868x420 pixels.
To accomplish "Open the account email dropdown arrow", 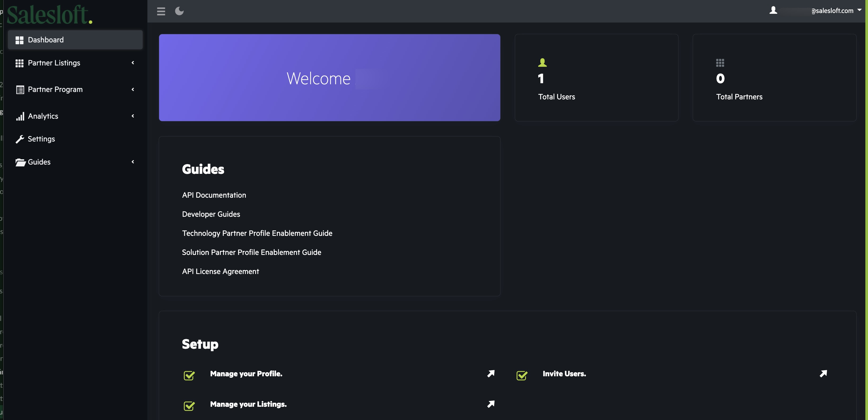I will pyautogui.click(x=859, y=10).
